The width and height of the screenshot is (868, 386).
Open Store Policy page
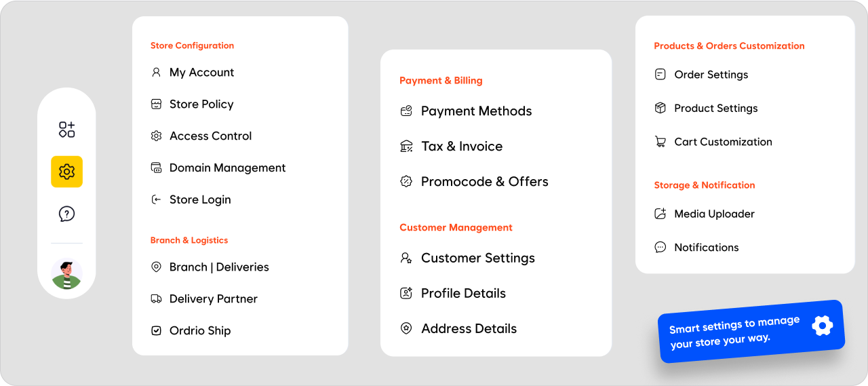coord(201,104)
